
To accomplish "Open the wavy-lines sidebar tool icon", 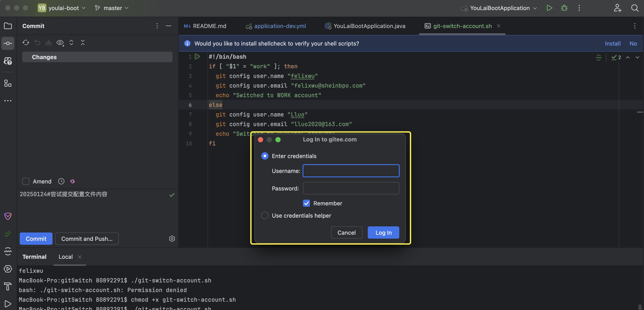I will (8, 251).
